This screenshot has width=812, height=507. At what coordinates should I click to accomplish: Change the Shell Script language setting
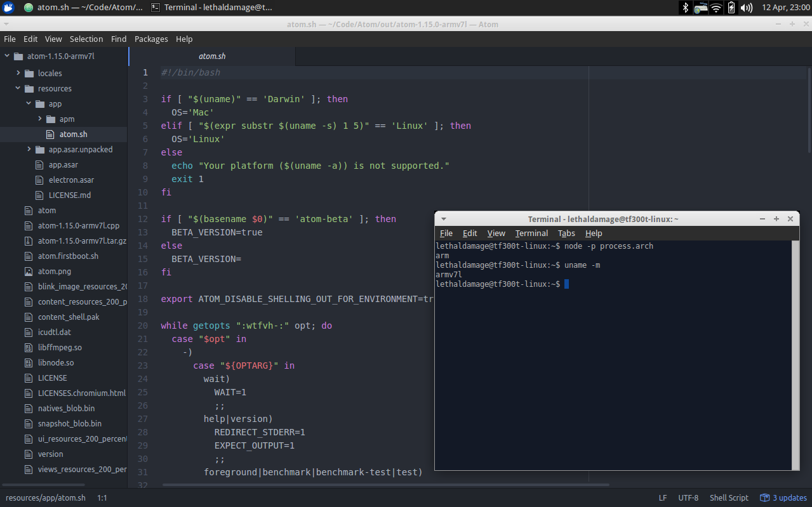[728, 497]
